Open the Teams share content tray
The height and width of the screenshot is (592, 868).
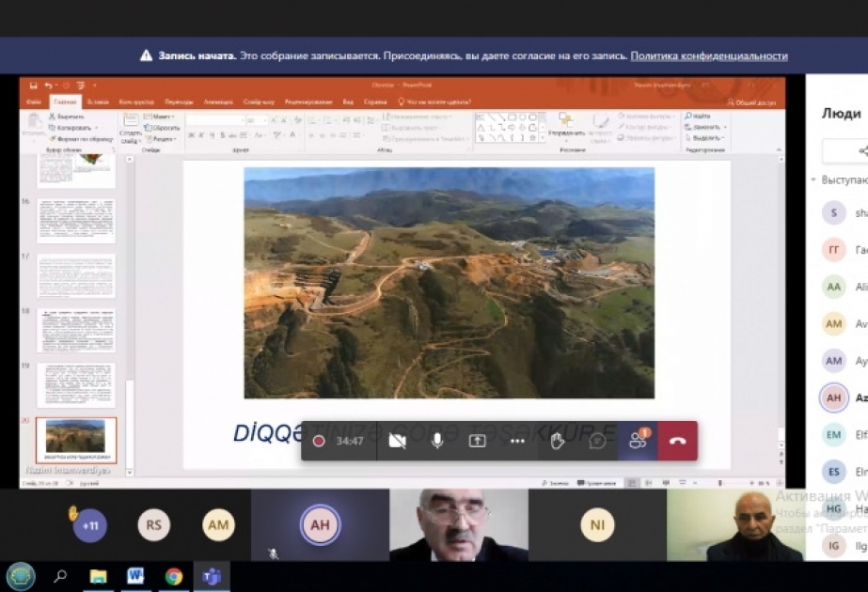[x=477, y=441]
